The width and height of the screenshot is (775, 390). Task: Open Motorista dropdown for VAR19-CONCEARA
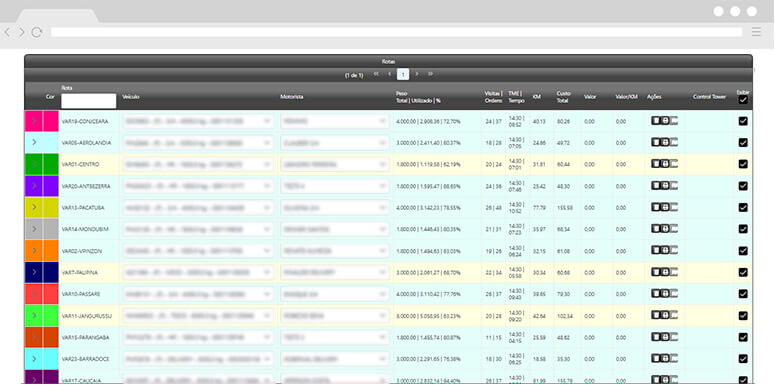(x=335, y=121)
